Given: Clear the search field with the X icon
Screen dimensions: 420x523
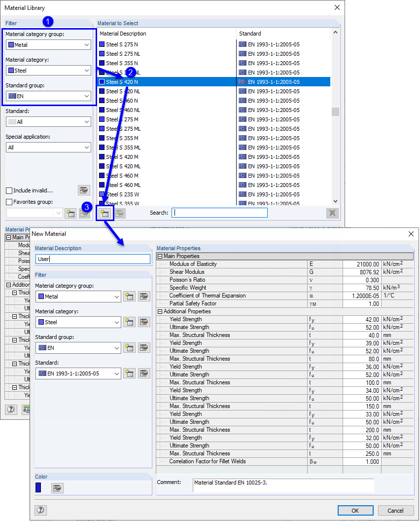Looking at the screenshot, I should coord(332,213).
